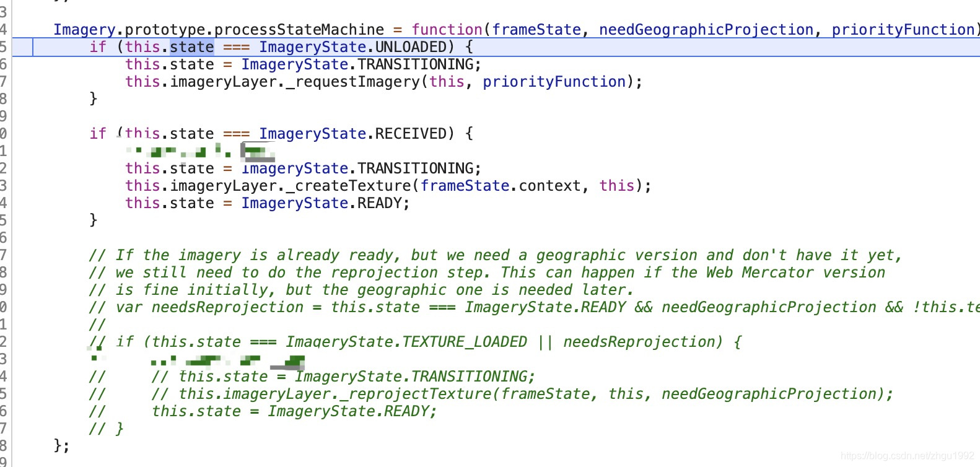Click "_requestImagery" method call
This screenshot has width=980, height=467.
point(353,82)
